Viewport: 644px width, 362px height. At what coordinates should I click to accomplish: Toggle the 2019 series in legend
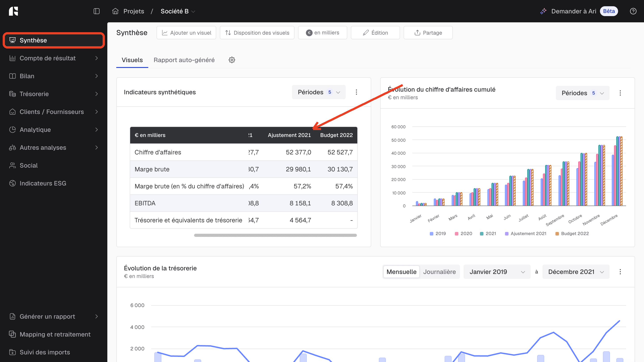tap(438, 234)
